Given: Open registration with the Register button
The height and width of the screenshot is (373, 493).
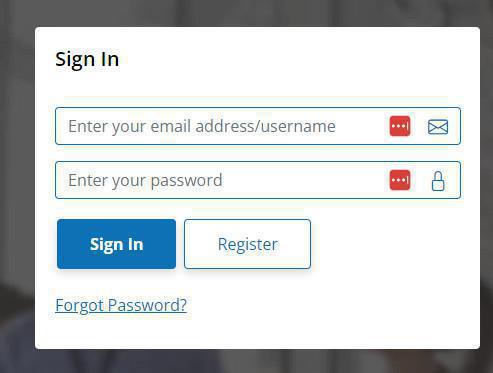Looking at the screenshot, I should click(247, 244).
